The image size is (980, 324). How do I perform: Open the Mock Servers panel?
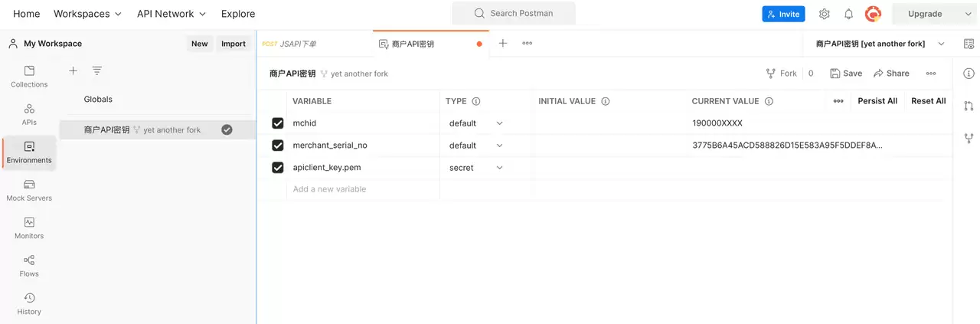pos(29,190)
